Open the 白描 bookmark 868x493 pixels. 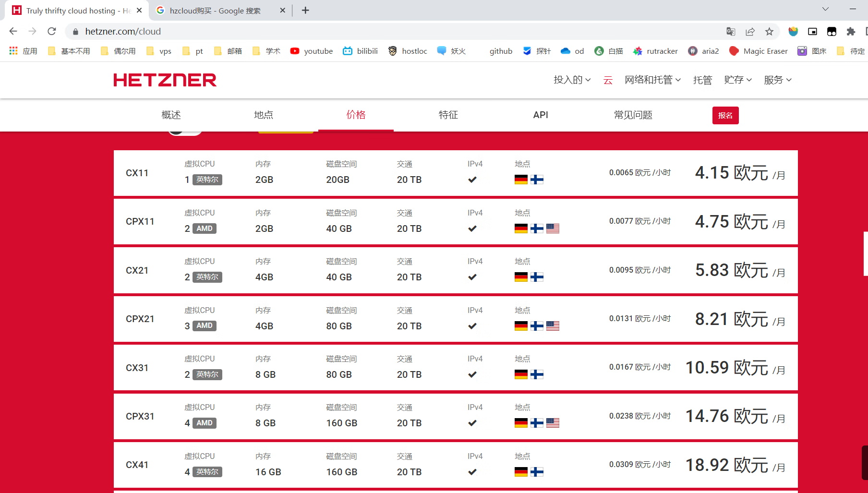coord(609,51)
